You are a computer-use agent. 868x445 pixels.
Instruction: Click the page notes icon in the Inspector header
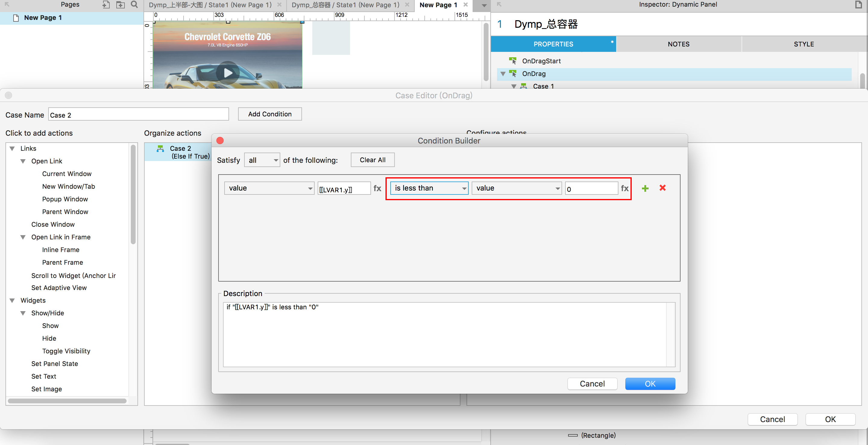click(858, 5)
